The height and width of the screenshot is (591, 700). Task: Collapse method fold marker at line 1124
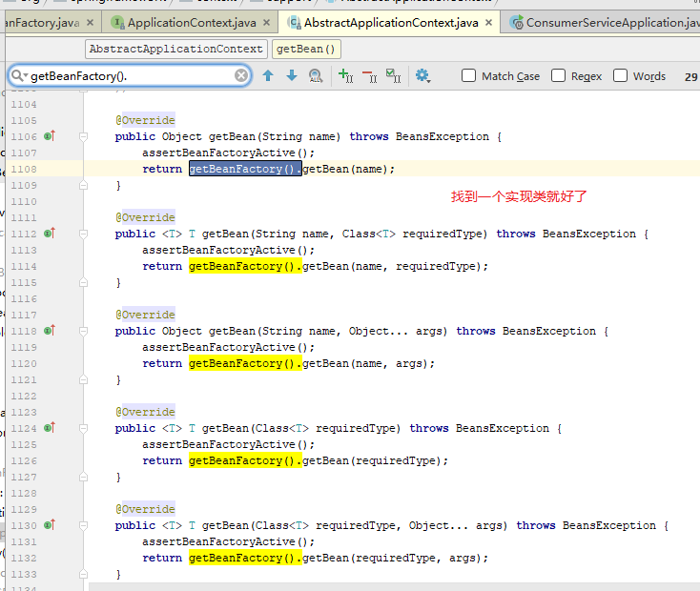point(84,429)
